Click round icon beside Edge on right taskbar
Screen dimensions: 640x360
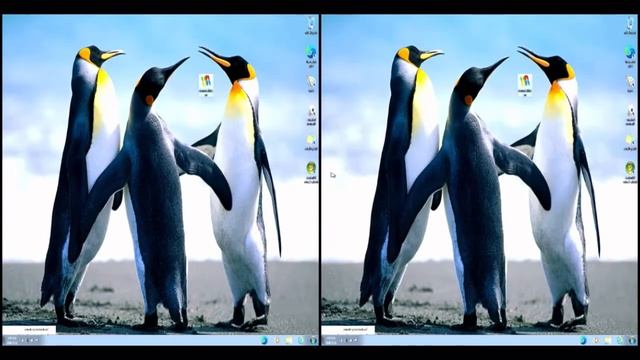click(x=596, y=340)
